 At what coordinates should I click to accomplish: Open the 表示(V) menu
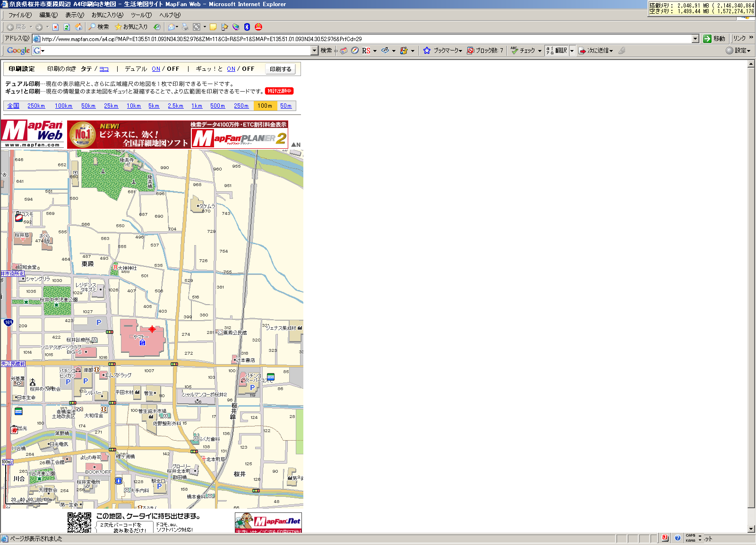click(x=74, y=15)
